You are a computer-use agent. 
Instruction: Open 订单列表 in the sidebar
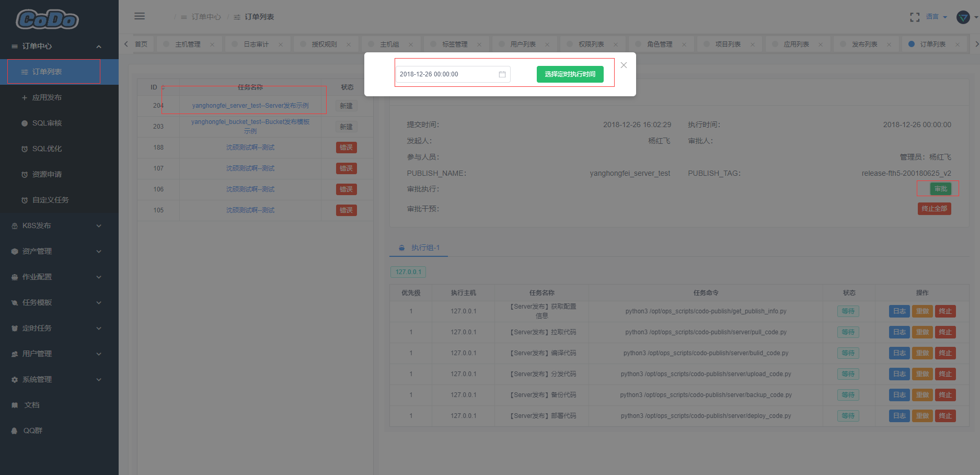coord(59,72)
